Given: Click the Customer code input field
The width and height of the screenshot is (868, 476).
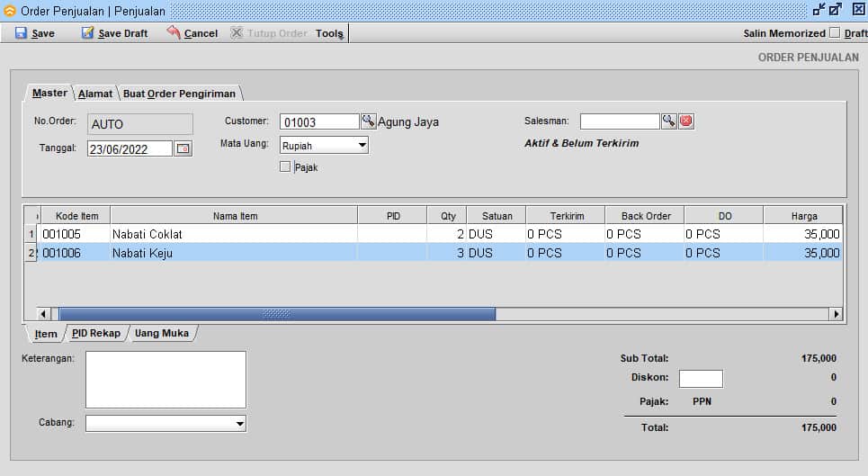Looking at the screenshot, I should [319, 121].
